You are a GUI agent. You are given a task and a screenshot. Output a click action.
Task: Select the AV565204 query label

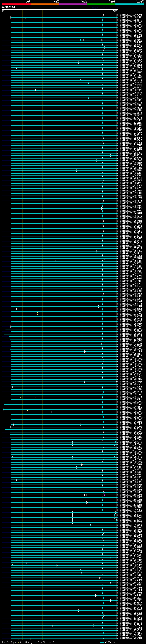point(8,8)
